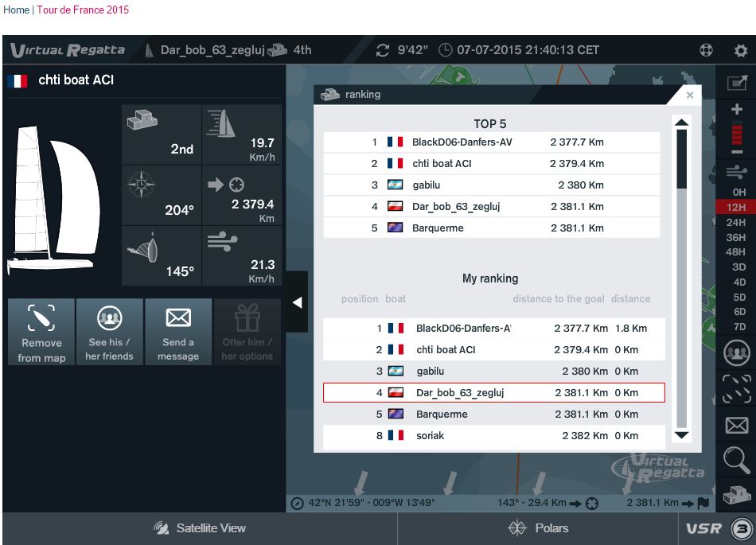
Task: Close the ranking popup
Action: pos(690,95)
